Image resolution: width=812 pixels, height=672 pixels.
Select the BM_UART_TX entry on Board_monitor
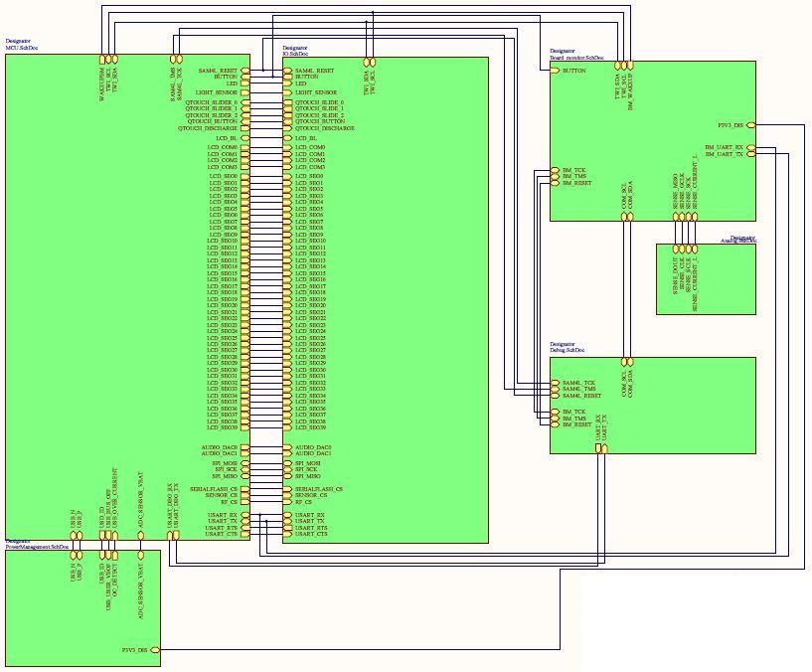click(751, 153)
